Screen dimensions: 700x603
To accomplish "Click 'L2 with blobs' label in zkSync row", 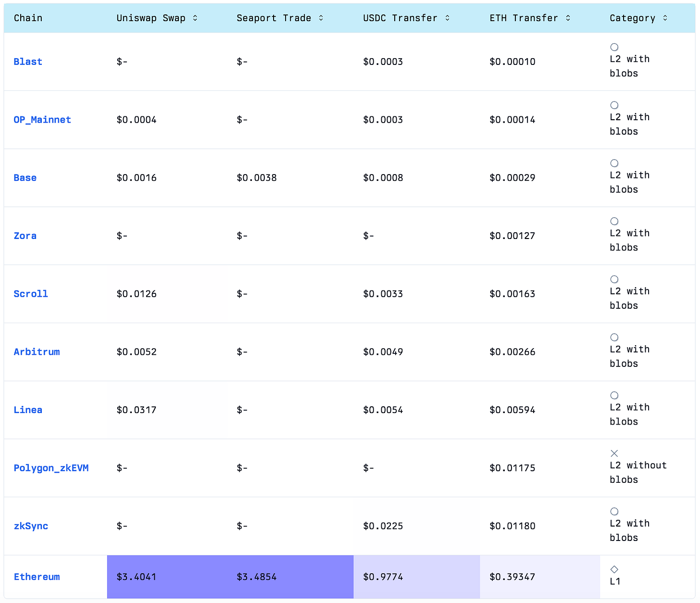I will 630,531.
